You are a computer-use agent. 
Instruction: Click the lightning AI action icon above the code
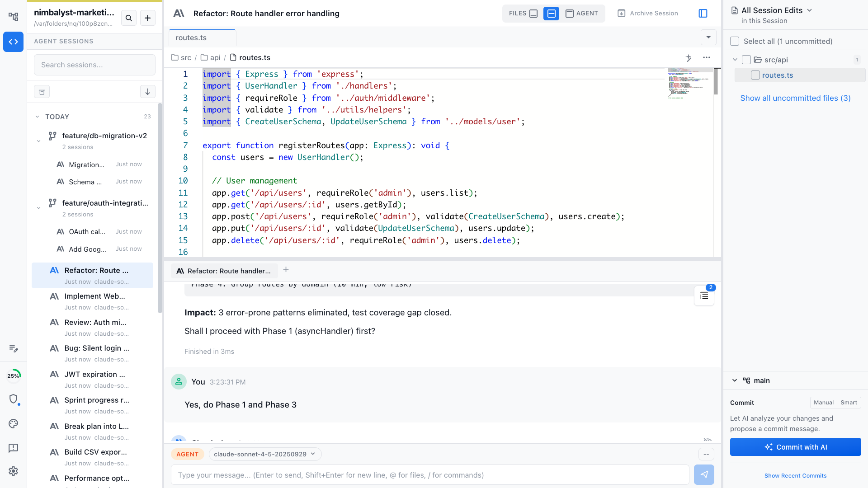tap(689, 58)
